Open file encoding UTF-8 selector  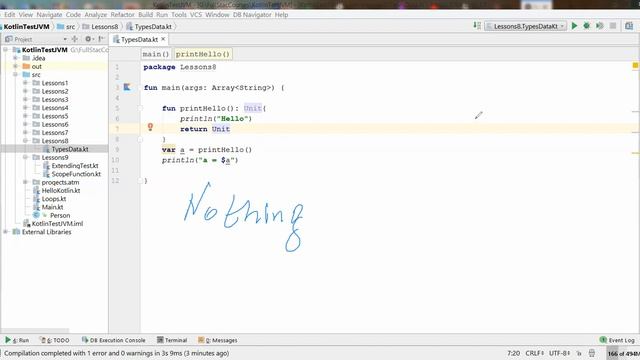559,353
